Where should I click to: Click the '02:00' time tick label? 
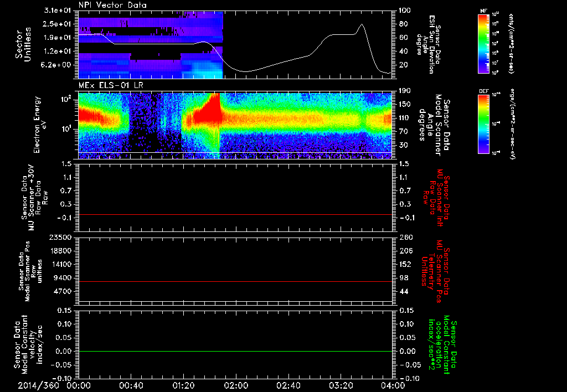tap(236, 385)
